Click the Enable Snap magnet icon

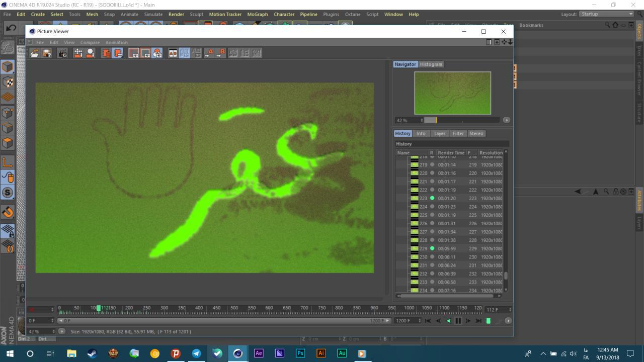(x=8, y=212)
